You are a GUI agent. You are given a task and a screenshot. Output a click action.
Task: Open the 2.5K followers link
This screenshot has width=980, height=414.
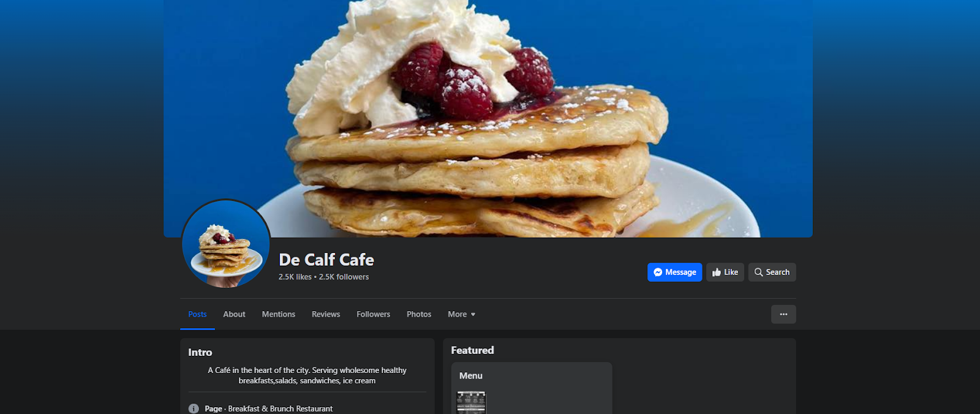click(344, 277)
